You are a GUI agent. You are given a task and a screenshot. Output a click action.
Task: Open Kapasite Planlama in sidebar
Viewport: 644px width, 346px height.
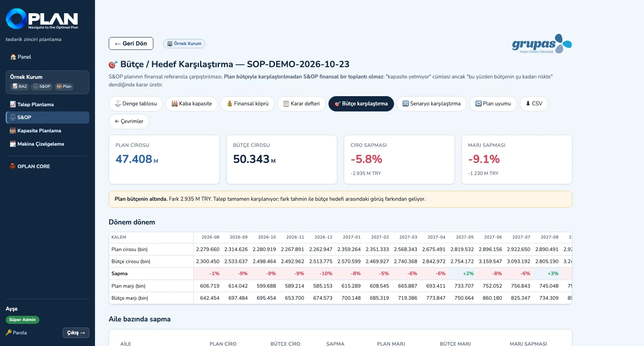(x=47, y=131)
